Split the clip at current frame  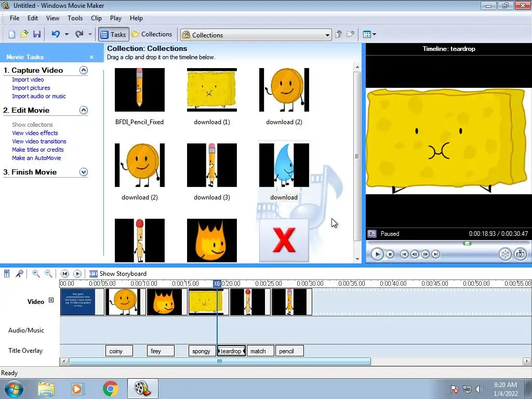pos(505,254)
